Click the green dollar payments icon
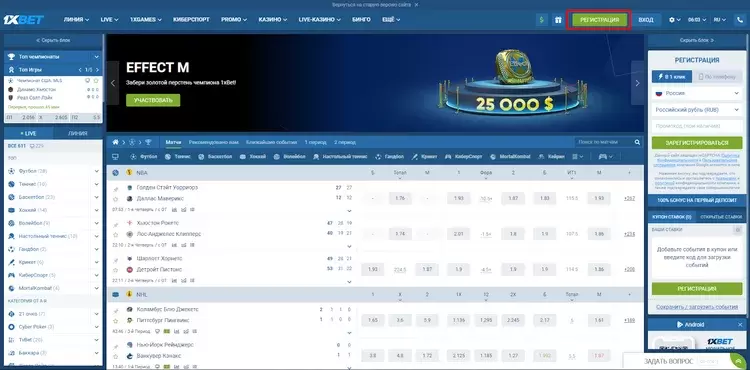 541,20
